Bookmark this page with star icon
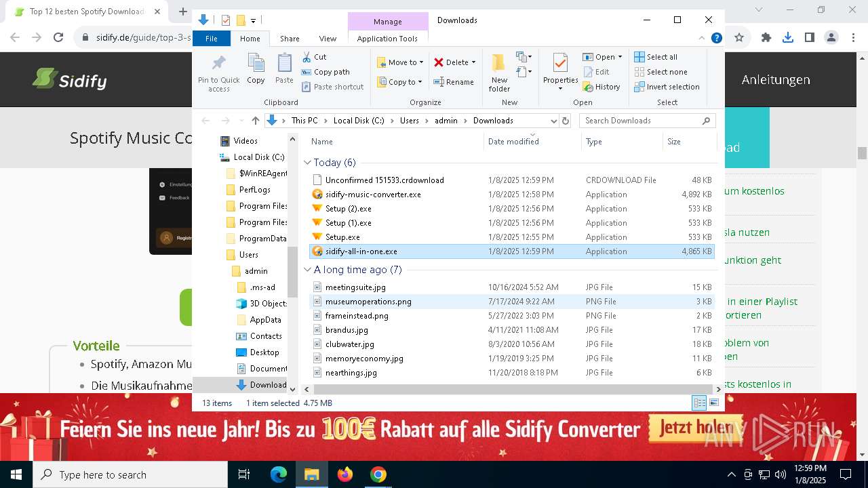 (x=739, y=38)
